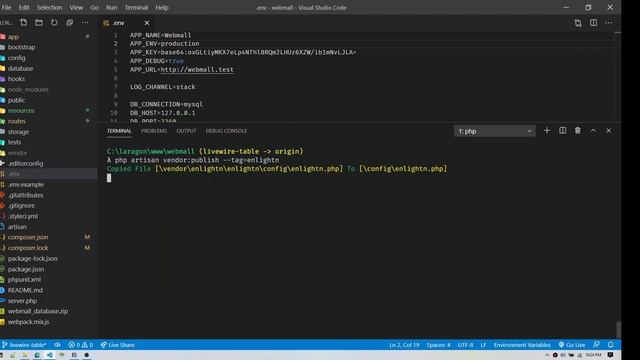Expand the tests folder

48,142
